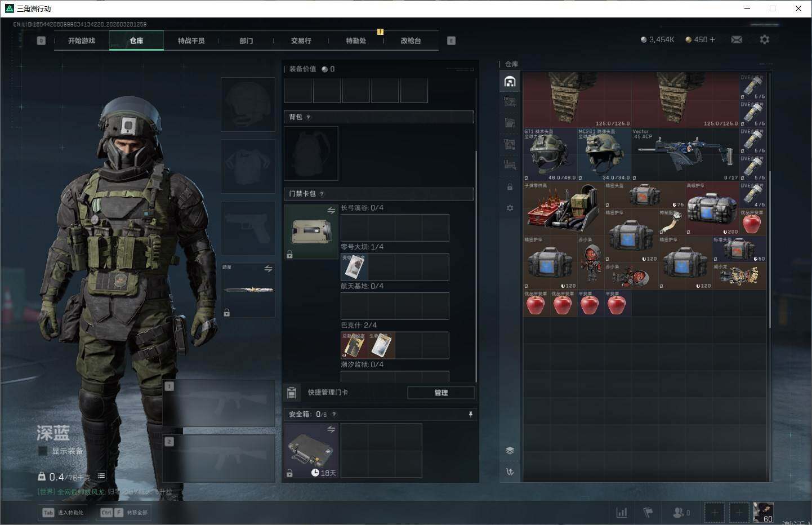
Task: Click the stacked layers icon in warehouse sidebar
Action: (510, 450)
